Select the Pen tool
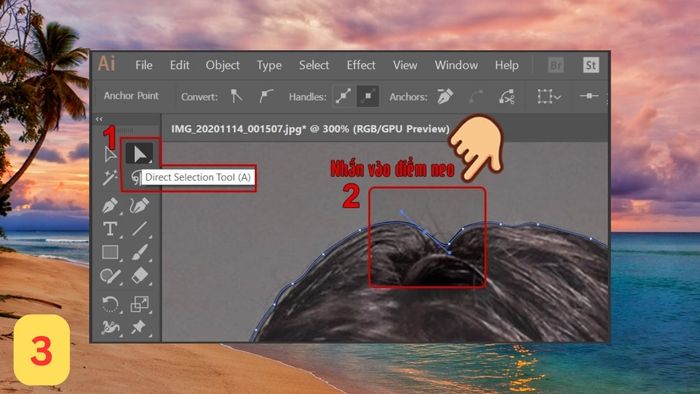 point(110,205)
